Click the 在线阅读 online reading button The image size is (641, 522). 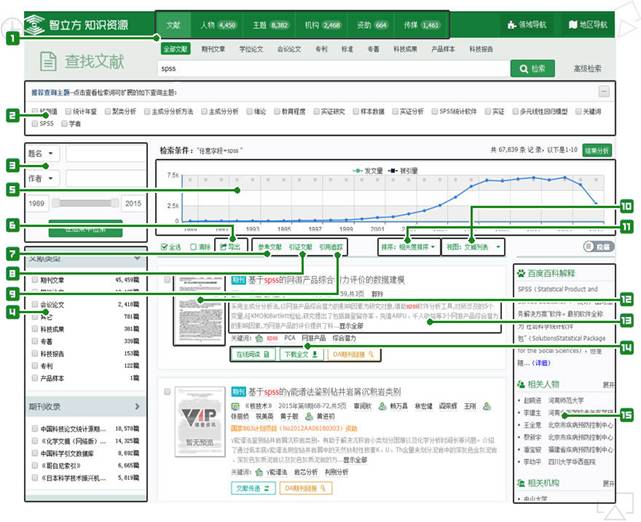(254, 354)
